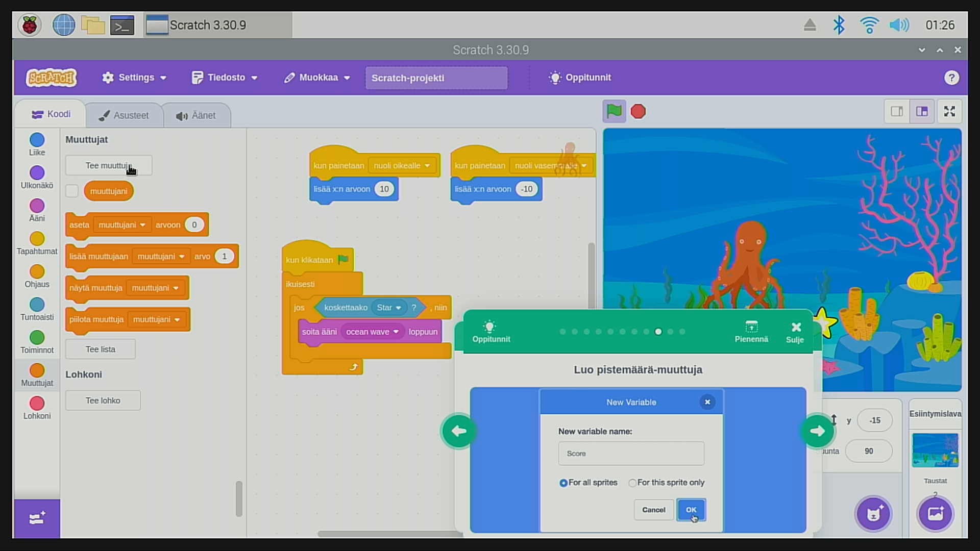Screen dimensions: 980x551
Task: Select the Liike block category
Action: 37,145
